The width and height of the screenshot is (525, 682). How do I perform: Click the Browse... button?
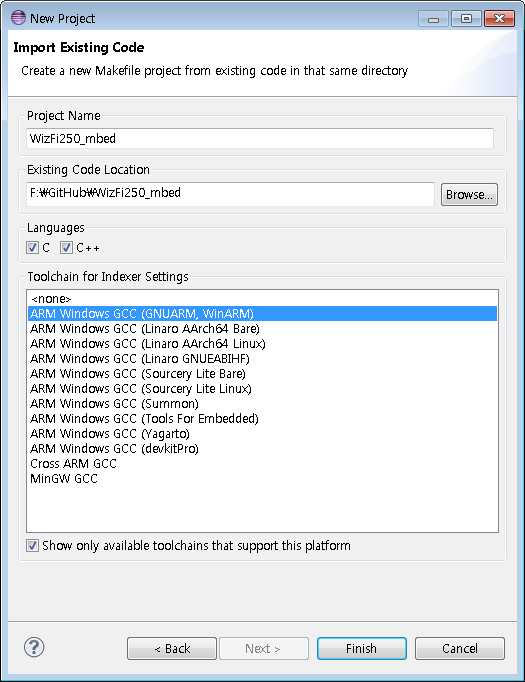click(469, 194)
